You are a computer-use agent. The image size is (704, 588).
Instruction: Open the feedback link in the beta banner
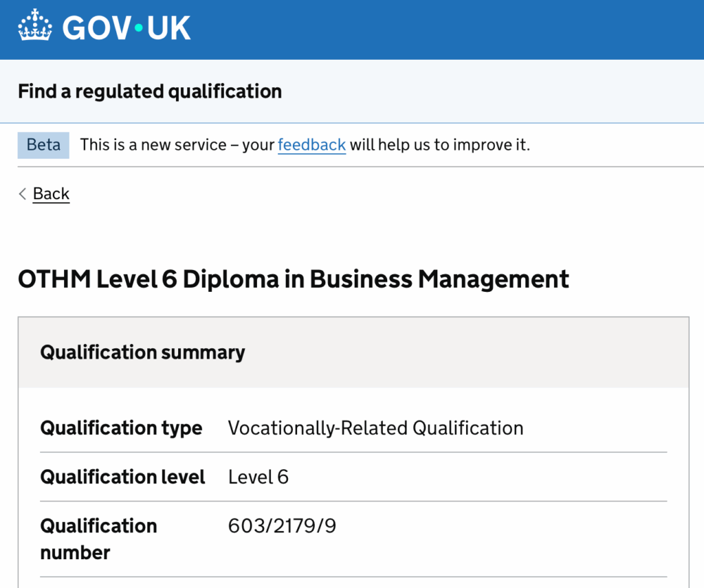pyautogui.click(x=311, y=145)
